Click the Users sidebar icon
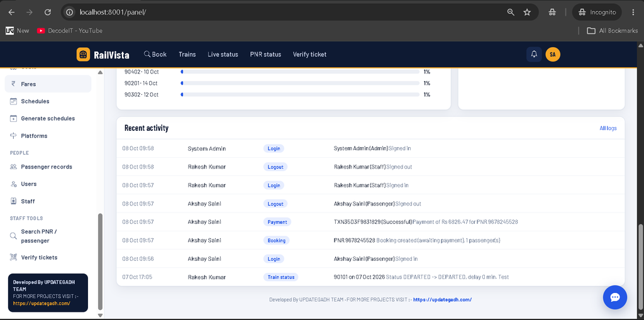This screenshot has height=320, width=644. click(13, 184)
